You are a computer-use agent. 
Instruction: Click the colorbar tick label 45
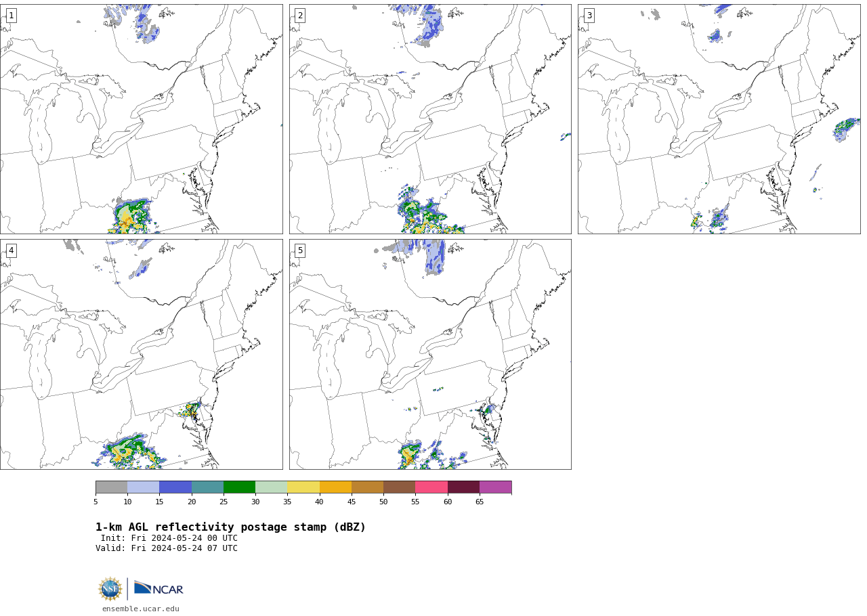[352, 502]
